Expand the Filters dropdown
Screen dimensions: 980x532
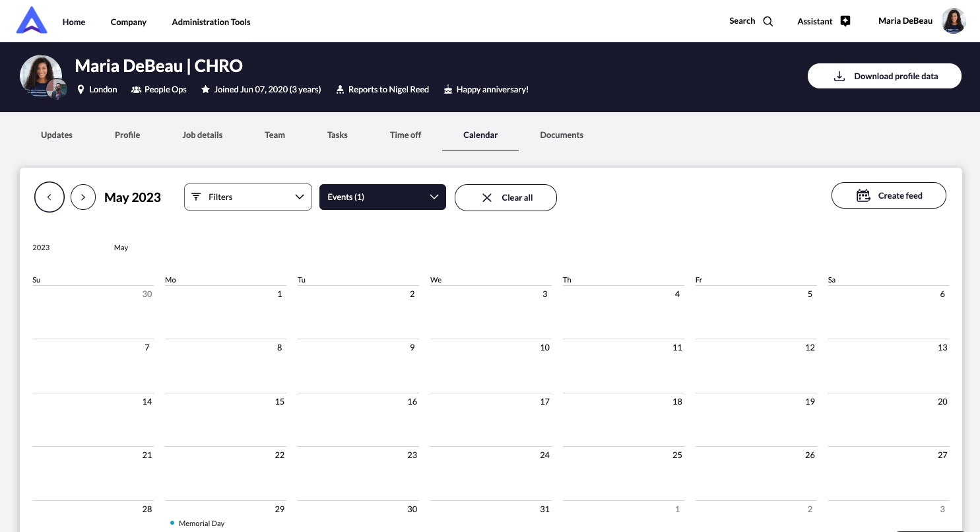point(247,197)
